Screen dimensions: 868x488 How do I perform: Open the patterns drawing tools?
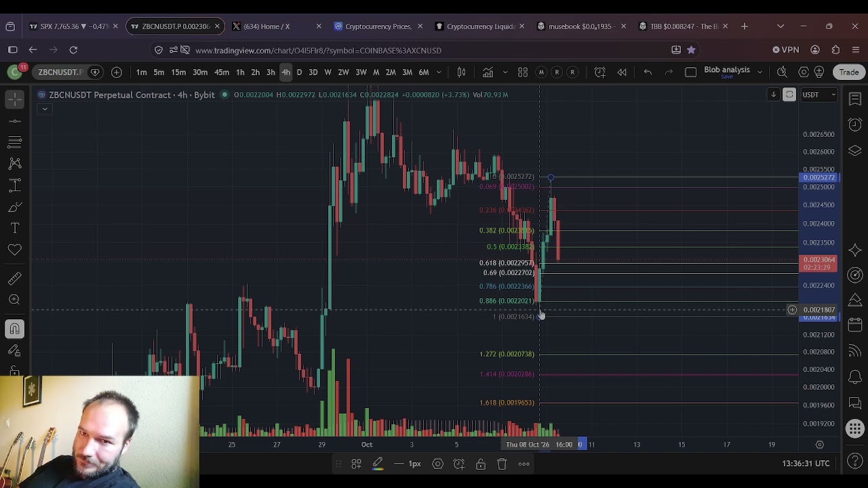coord(14,163)
